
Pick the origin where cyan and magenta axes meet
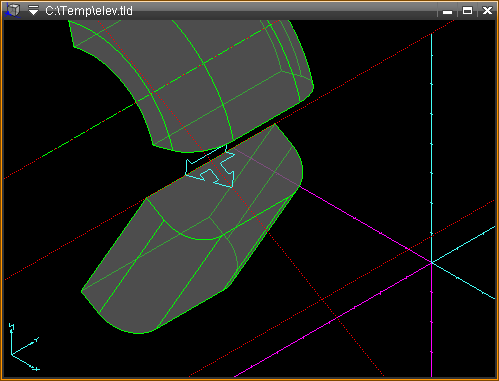point(431,263)
